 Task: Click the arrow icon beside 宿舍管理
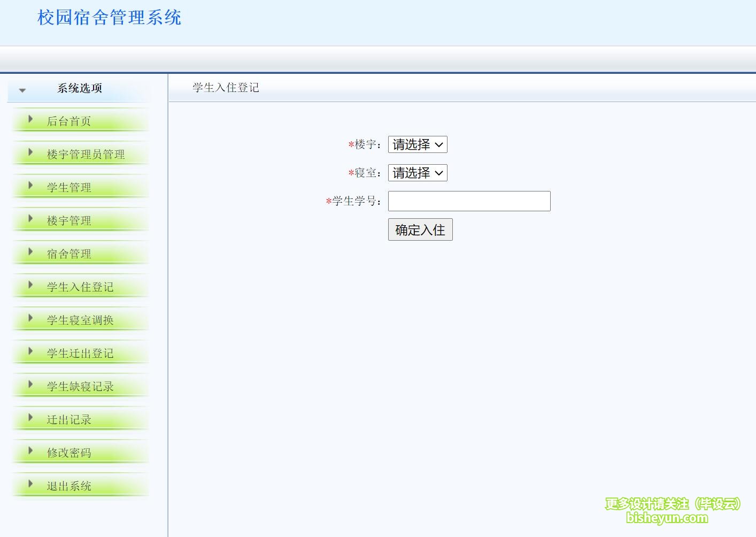(30, 252)
